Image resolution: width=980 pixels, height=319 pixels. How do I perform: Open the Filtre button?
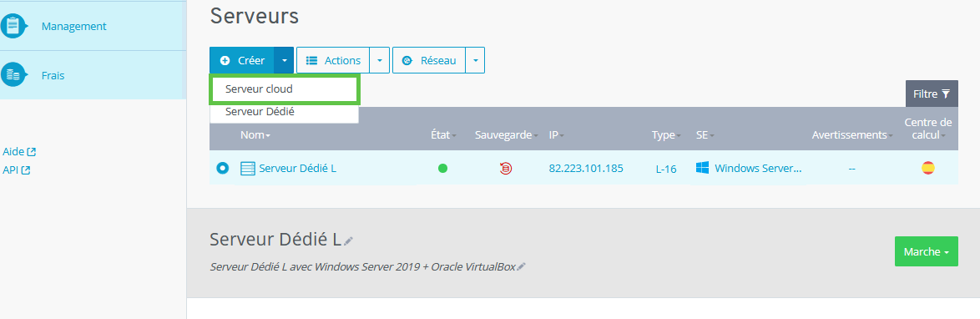[x=932, y=94]
